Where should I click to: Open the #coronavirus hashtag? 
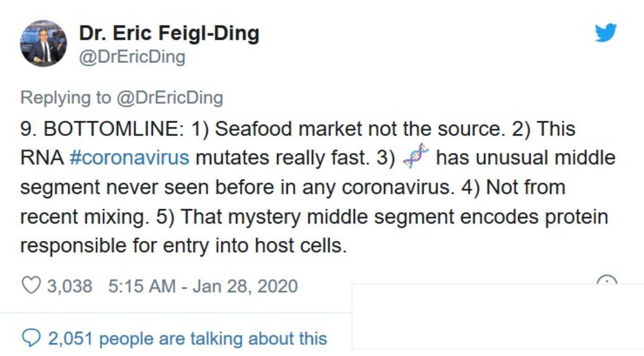point(129,158)
